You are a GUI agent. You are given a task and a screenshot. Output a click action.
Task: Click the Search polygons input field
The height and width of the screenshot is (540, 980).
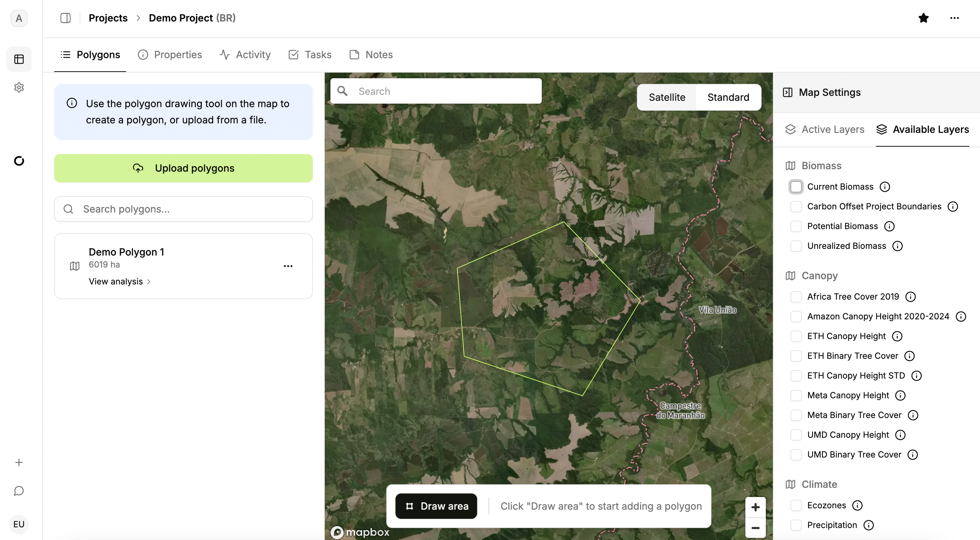tap(184, 209)
